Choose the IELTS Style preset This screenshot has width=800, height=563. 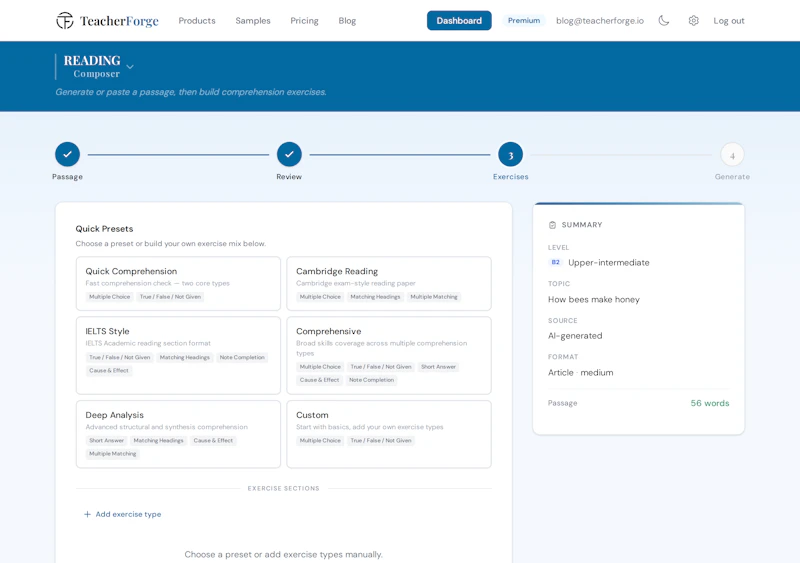tap(178, 355)
